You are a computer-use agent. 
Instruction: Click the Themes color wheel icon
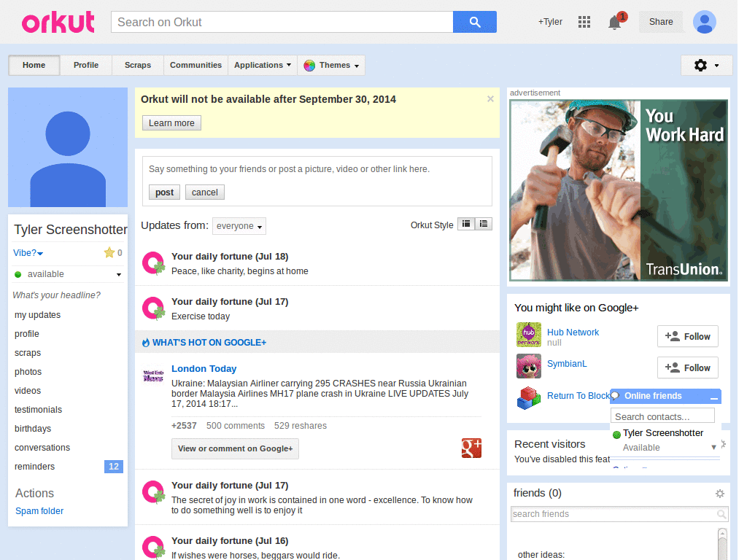[309, 65]
